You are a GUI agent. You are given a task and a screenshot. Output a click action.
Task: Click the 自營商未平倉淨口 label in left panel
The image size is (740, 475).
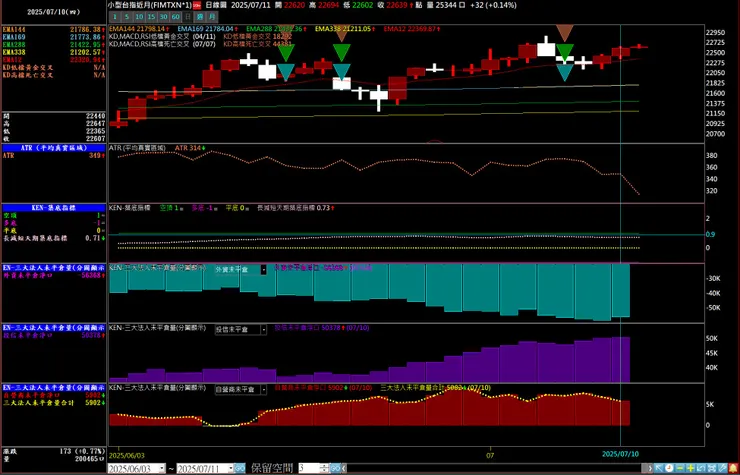click(32, 395)
